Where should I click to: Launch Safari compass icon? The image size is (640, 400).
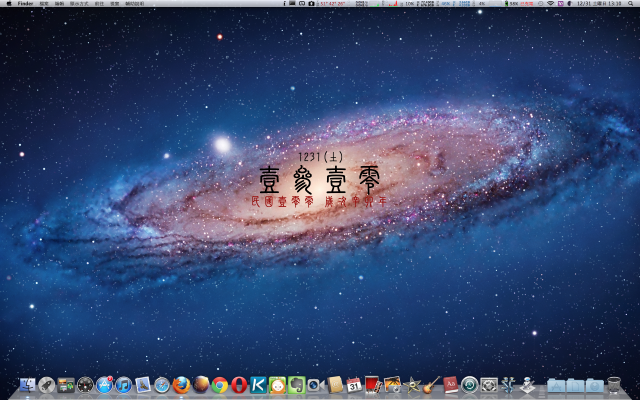click(x=162, y=385)
